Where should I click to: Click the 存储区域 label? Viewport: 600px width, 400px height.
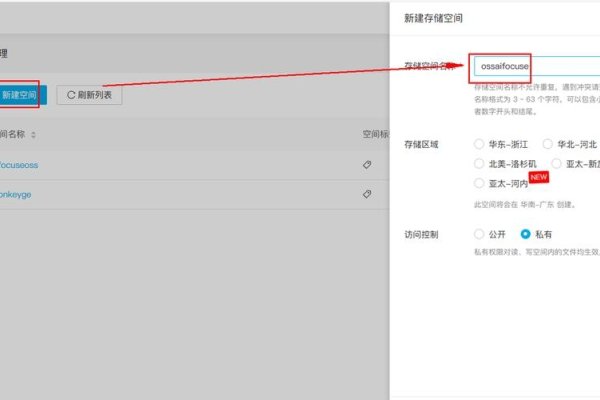pyautogui.click(x=421, y=144)
